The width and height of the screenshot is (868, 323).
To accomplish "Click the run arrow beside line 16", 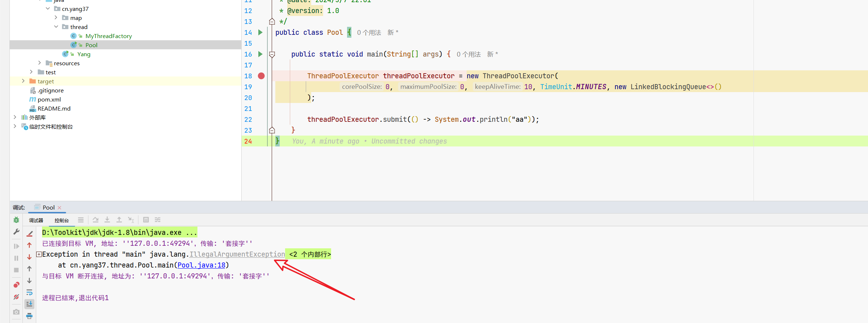I will click(x=260, y=54).
